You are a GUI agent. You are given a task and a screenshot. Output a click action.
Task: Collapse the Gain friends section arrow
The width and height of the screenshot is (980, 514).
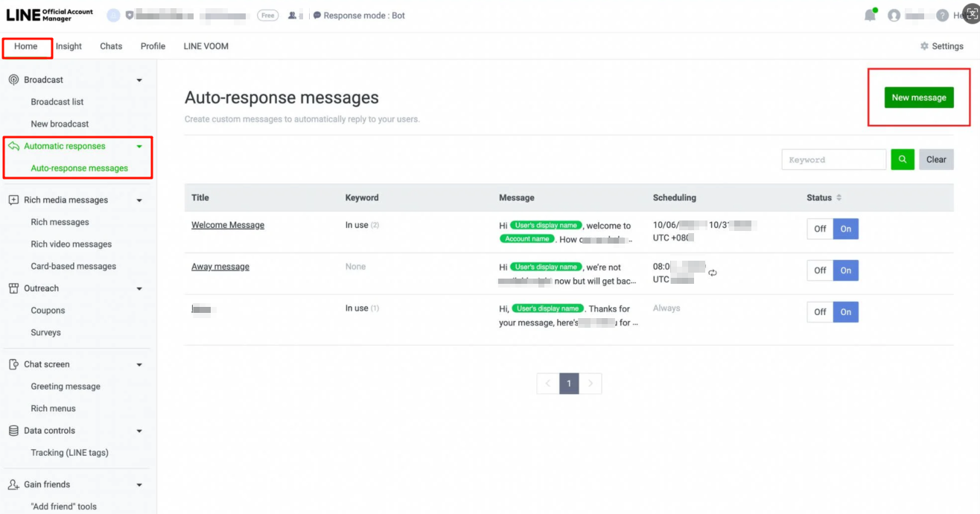click(139, 485)
